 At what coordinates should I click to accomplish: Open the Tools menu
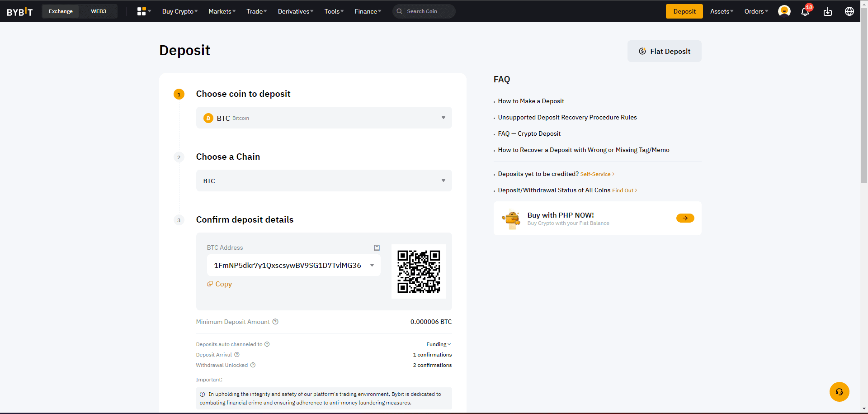pyautogui.click(x=334, y=11)
